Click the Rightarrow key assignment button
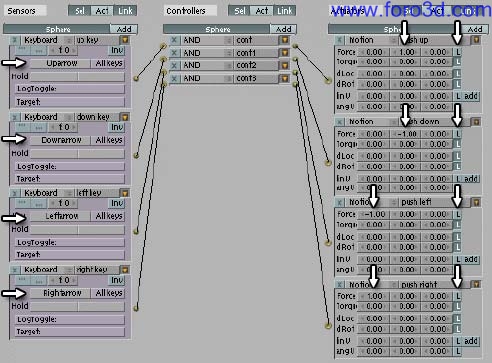The image size is (492, 363). coord(60,293)
